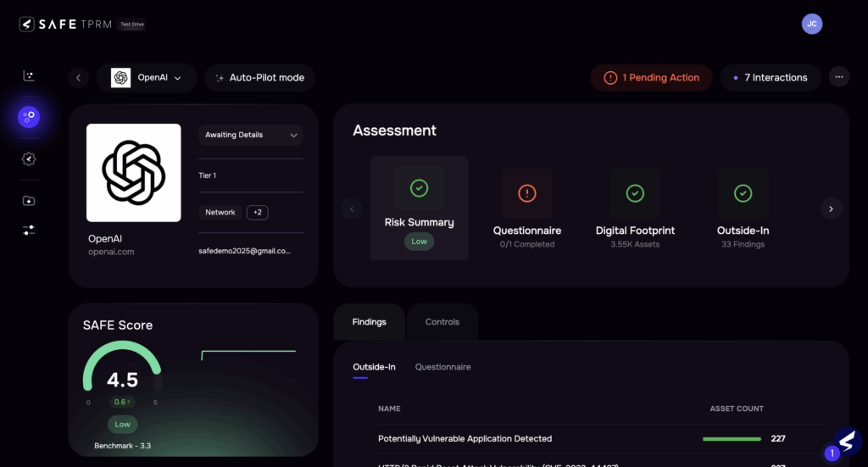
Task: Click the ASSET COUNT column header
Action: [737, 409]
